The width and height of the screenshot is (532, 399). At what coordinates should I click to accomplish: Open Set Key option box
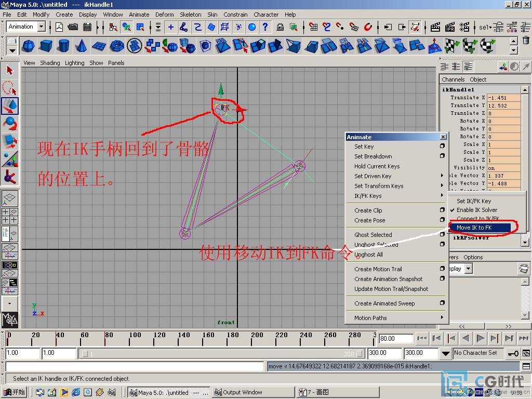click(x=442, y=146)
